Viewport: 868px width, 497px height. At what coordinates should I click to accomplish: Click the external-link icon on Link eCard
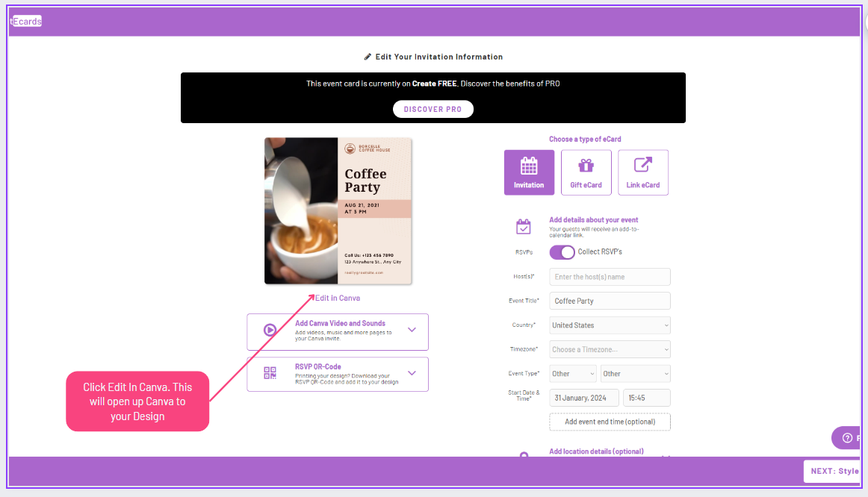pos(643,165)
